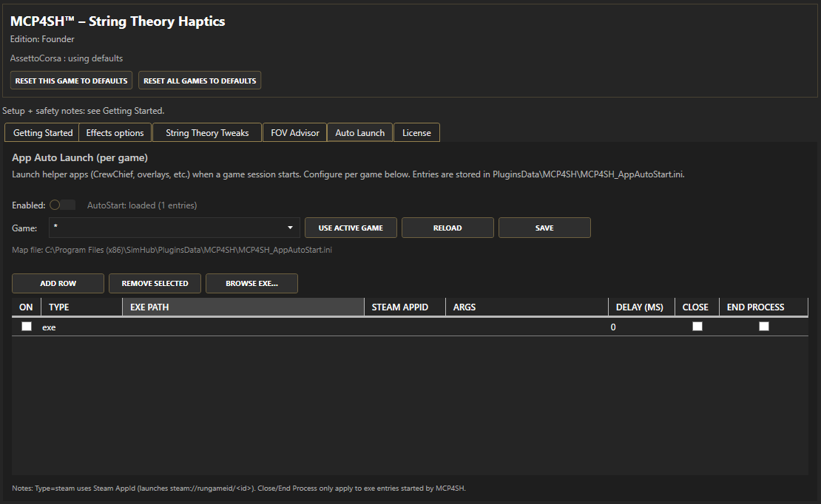Toggle the Enabled switch for Auto Launch
The image size is (821, 504).
[62, 205]
